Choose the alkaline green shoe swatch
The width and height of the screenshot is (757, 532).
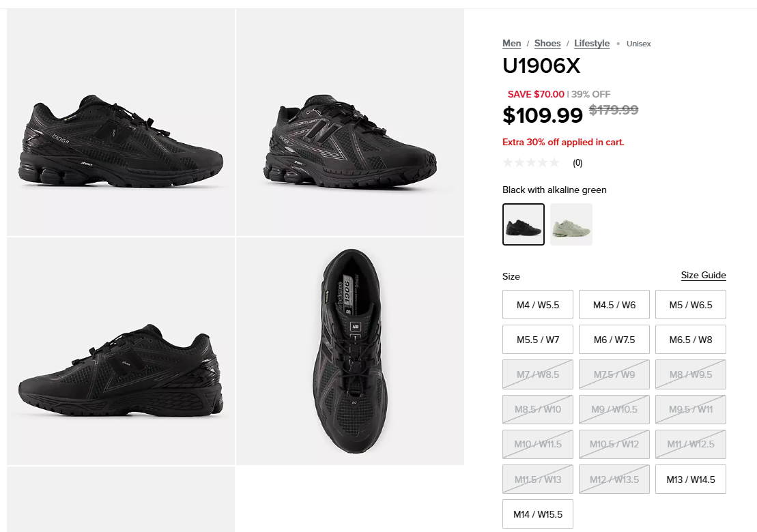pos(571,224)
